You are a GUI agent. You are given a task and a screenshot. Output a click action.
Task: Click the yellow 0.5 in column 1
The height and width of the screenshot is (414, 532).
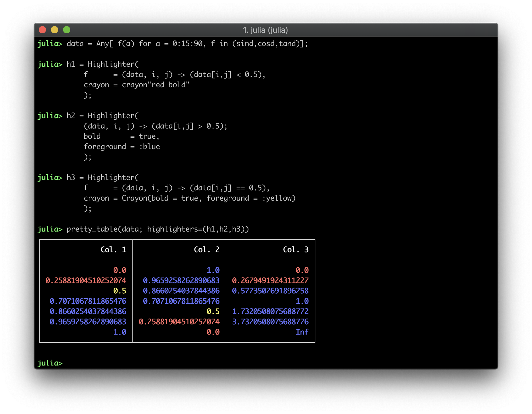click(120, 291)
